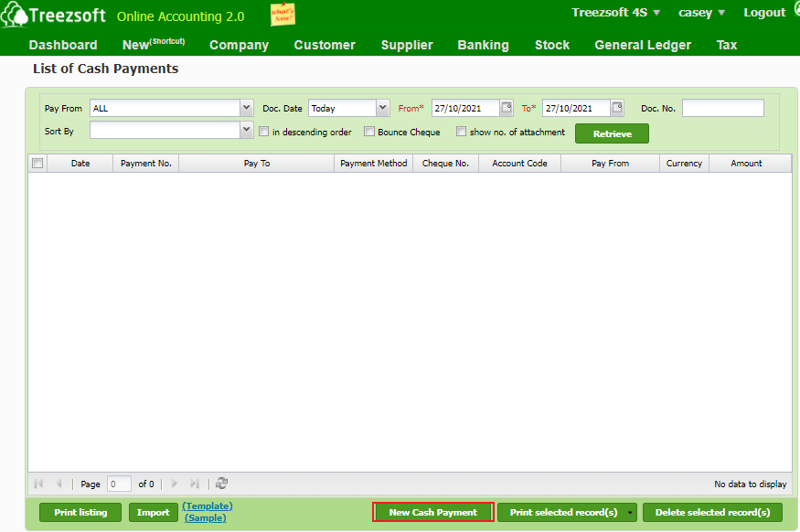
Task: Open the Tax menu
Action: click(x=727, y=45)
